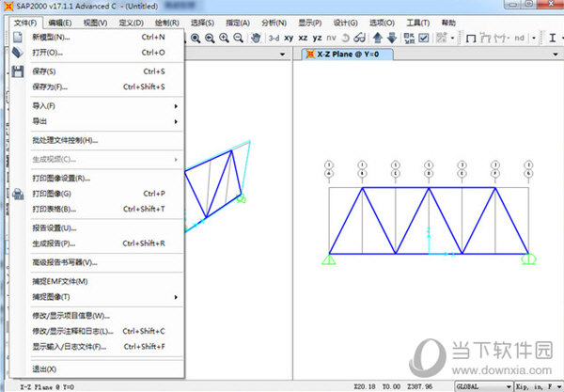Screen dimensions: 564x392
Task: Click the New Model document icon
Action: (x=17, y=38)
